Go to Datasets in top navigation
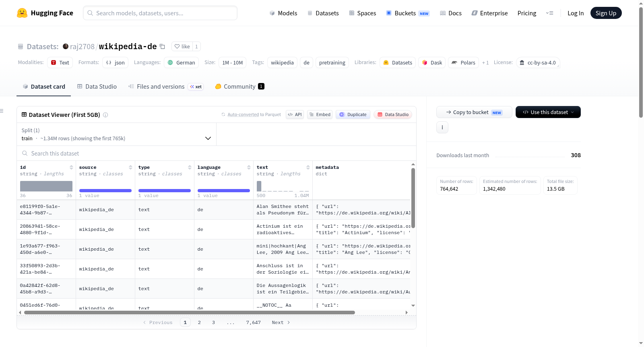 coord(323,13)
